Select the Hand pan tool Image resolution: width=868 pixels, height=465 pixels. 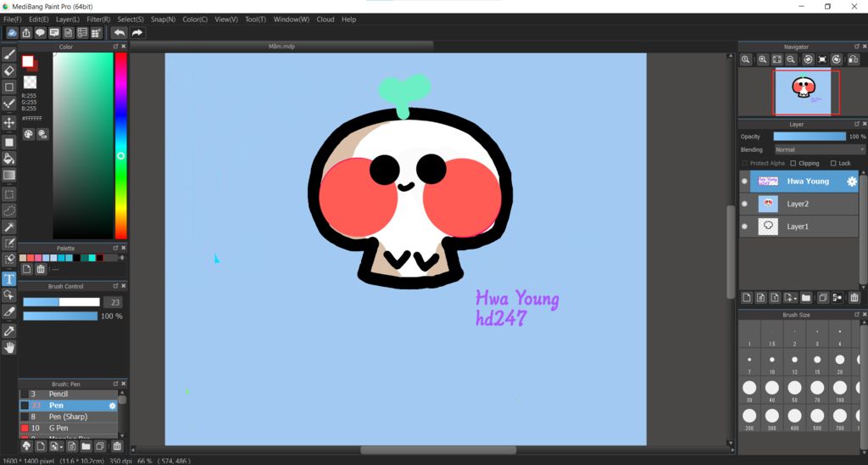[x=8, y=348]
